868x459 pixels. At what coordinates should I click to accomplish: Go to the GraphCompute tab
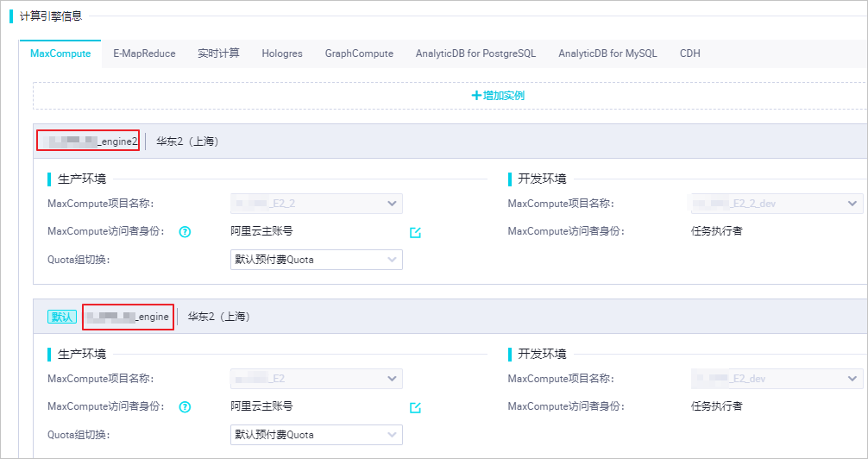point(359,53)
